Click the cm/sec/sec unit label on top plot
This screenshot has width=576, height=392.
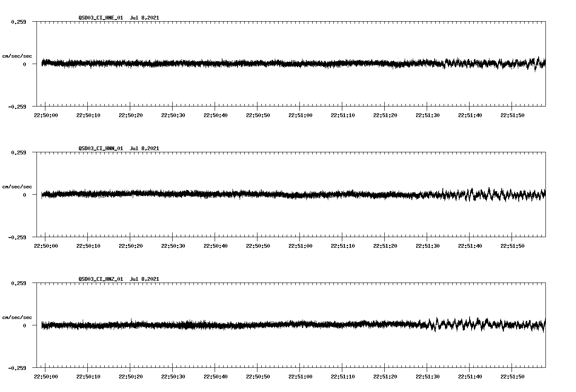coord(17,55)
